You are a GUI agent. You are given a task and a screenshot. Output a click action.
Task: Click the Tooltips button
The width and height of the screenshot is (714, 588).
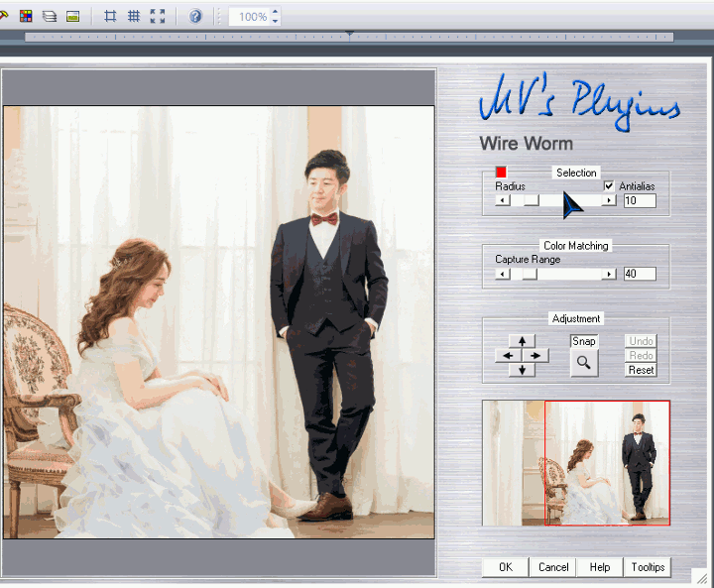pyautogui.click(x=648, y=567)
